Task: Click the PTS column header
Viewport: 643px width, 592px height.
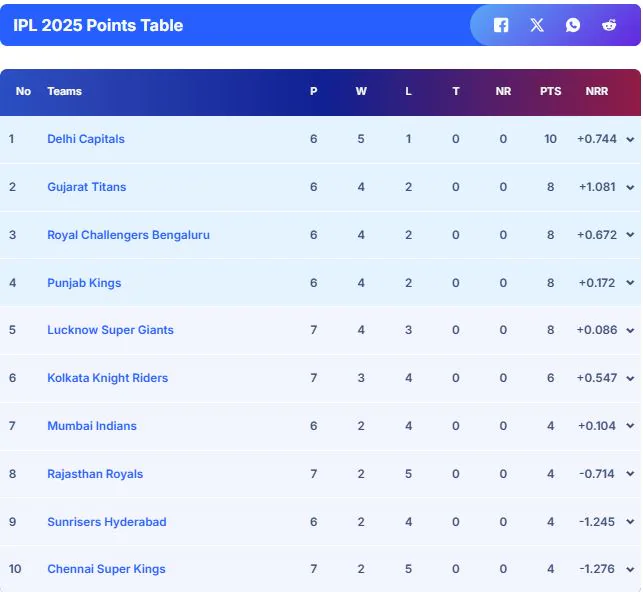Action: coord(550,91)
